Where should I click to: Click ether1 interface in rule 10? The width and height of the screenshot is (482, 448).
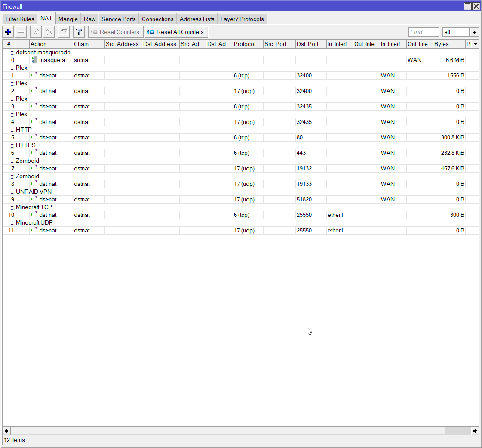[x=340, y=215]
